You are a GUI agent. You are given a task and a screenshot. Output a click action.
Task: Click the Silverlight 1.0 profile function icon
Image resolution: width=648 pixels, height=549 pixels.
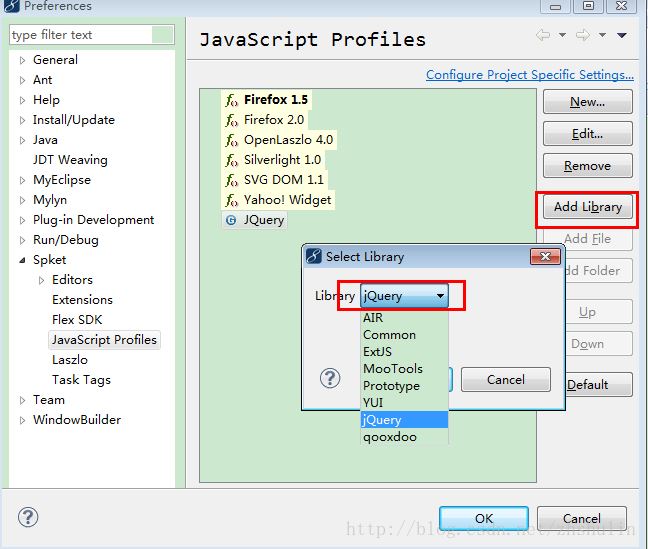(231, 160)
